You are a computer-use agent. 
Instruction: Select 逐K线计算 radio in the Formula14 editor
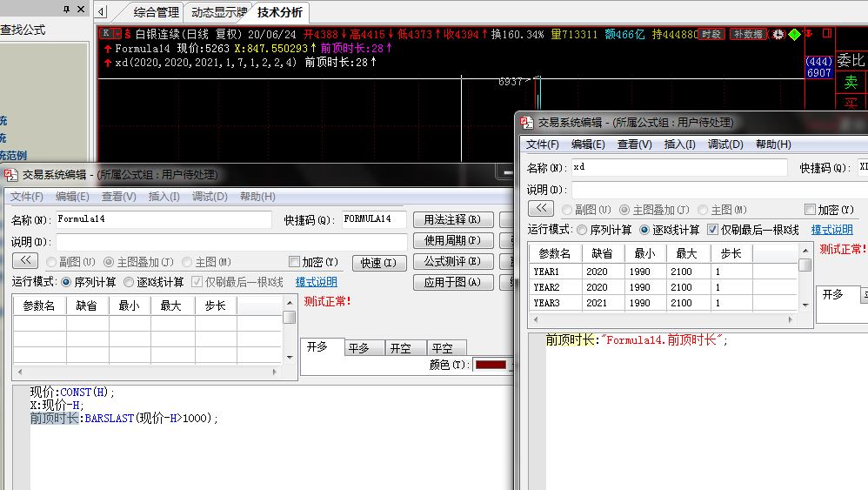point(129,282)
